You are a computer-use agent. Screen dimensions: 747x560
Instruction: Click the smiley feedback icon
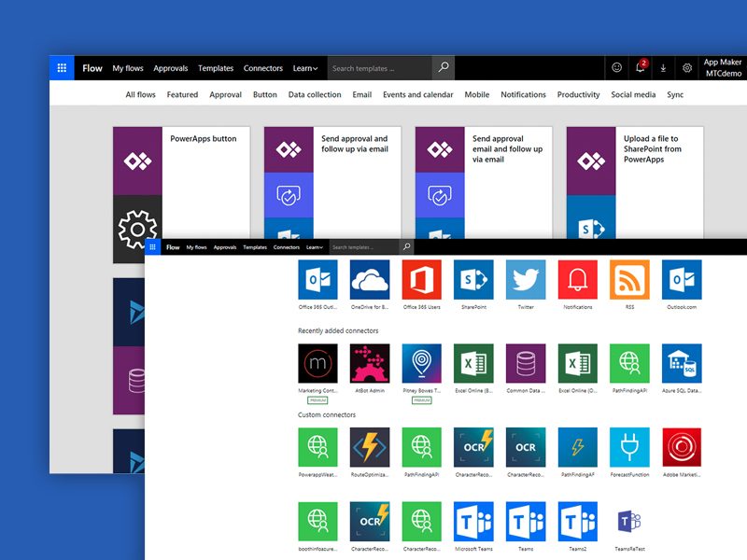click(x=616, y=67)
